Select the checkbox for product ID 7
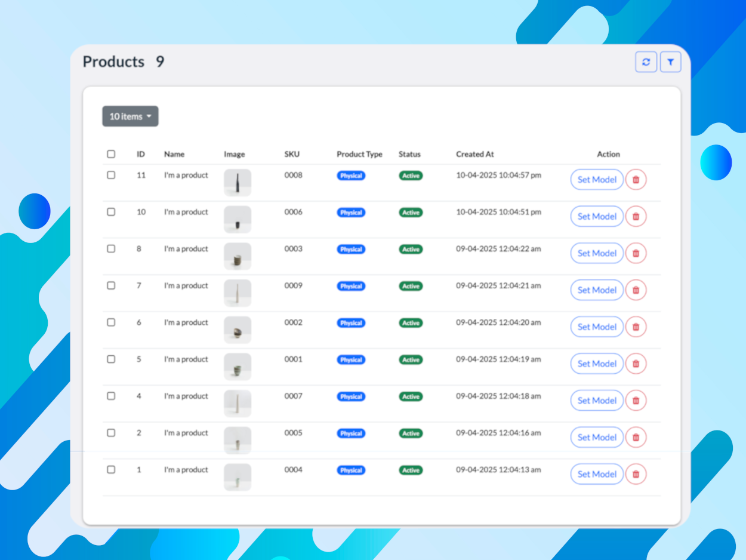This screenshot has width=746, height=560. pos(111,285)
